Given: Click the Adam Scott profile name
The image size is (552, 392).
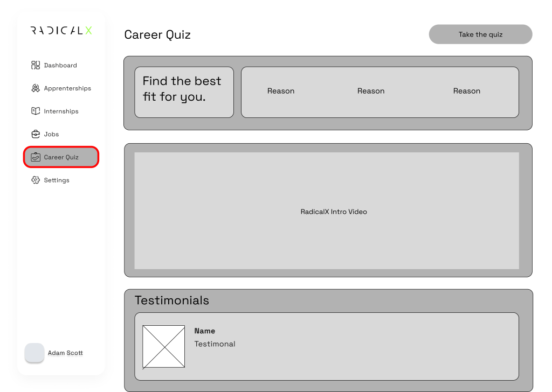Looking at the screenshot, I should coord(65,353).
